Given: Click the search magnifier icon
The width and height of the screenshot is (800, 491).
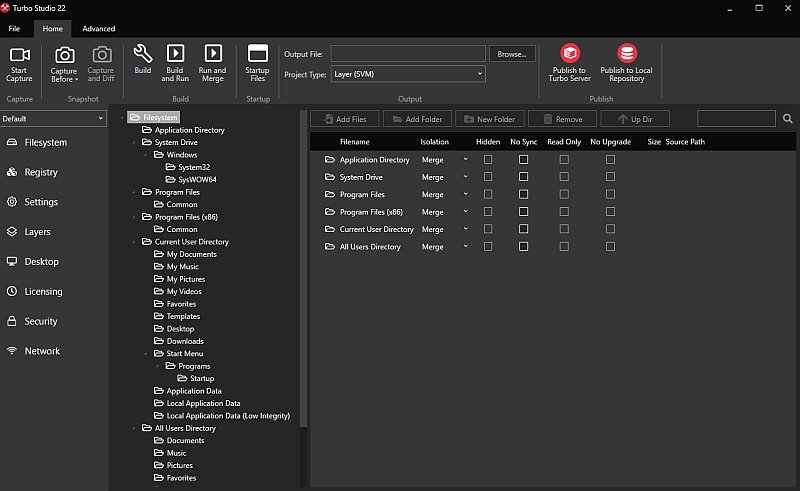Looking at the screenshot, I should click(x=788, y=119).
